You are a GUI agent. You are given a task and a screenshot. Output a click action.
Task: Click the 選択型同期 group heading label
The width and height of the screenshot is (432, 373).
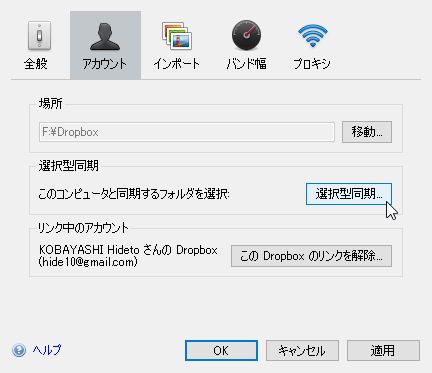point(68,165)
